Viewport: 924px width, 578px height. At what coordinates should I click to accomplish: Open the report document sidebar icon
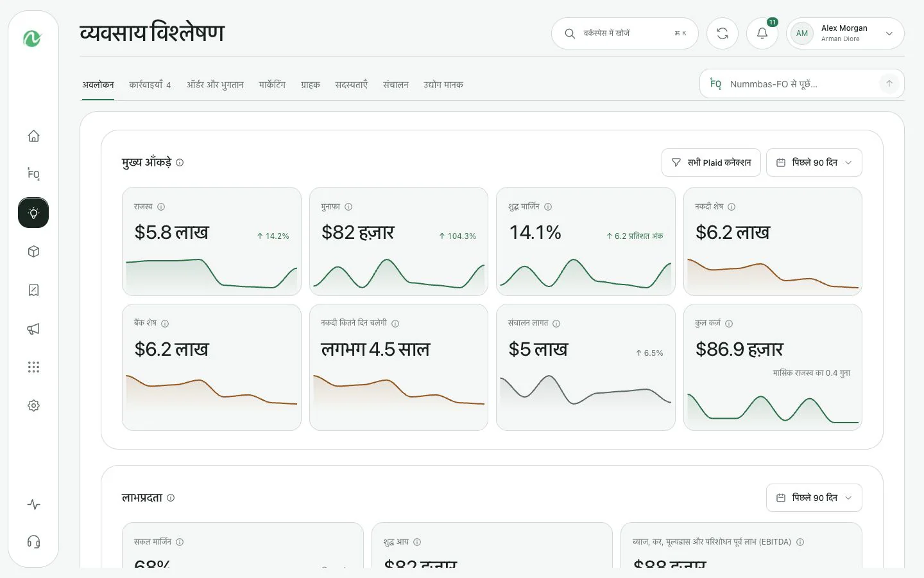33,290
